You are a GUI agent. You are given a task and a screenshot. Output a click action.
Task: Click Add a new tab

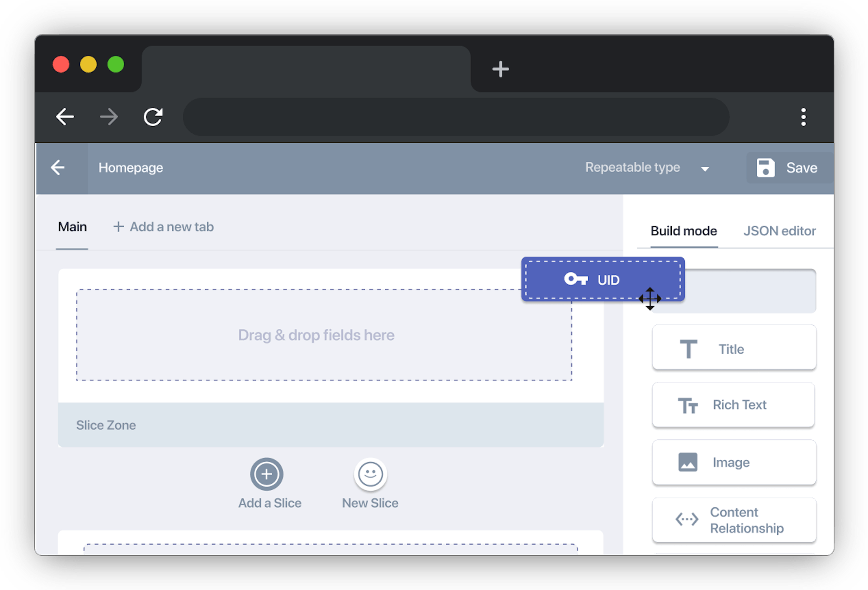click(163, 227)
